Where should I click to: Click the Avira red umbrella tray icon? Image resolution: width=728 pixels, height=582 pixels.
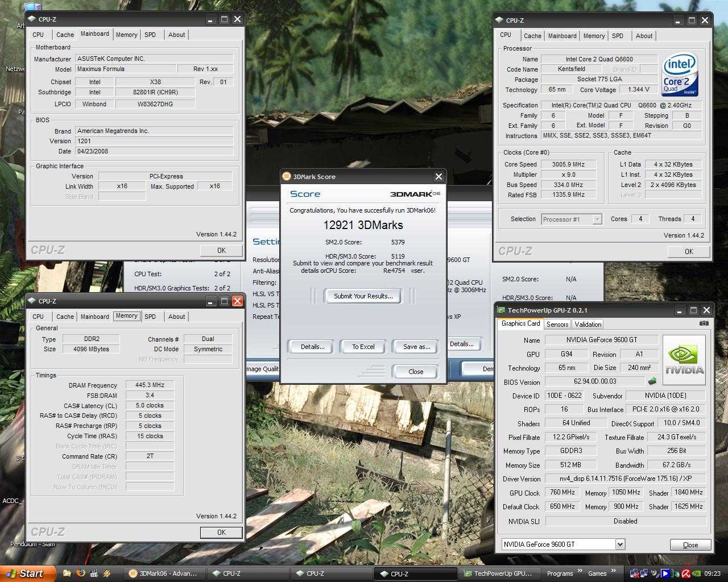(686, 573)
